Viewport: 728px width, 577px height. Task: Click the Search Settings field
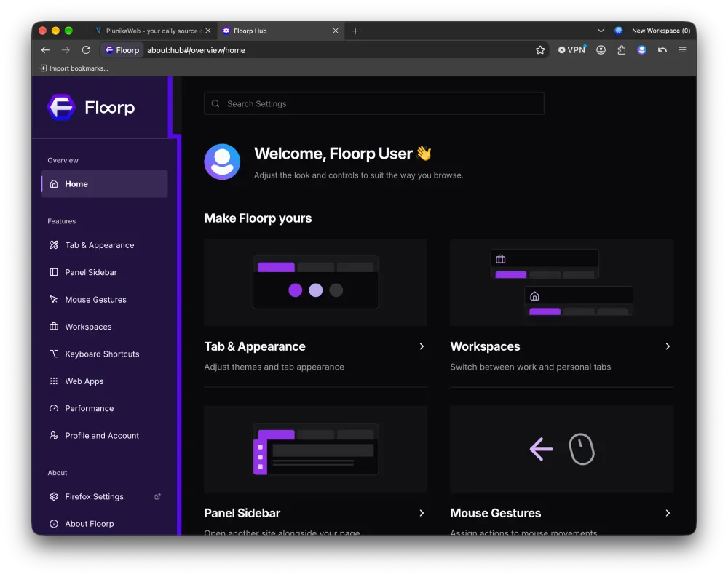point(373,103)
